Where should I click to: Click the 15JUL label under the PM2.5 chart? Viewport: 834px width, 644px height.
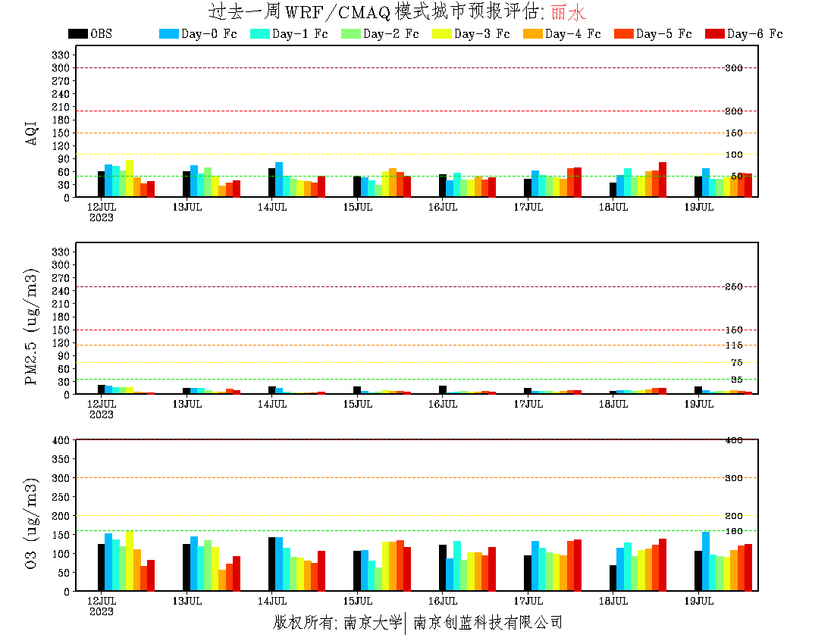358,405
